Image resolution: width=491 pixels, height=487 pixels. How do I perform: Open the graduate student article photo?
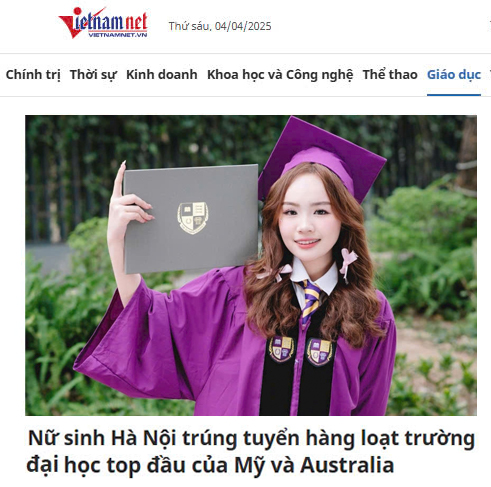pos(251,265)
